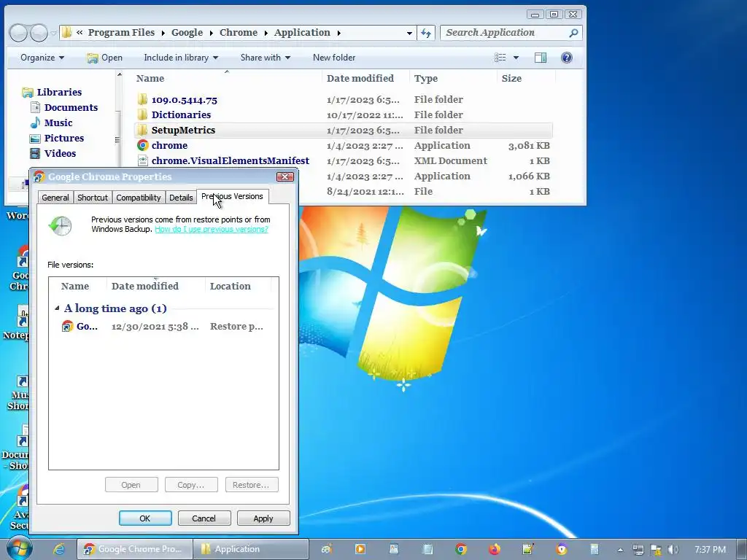The width and height of the screenshot is (747, 560).
Task: Sort Explorer files by Type column
Action: coord(452,78)
